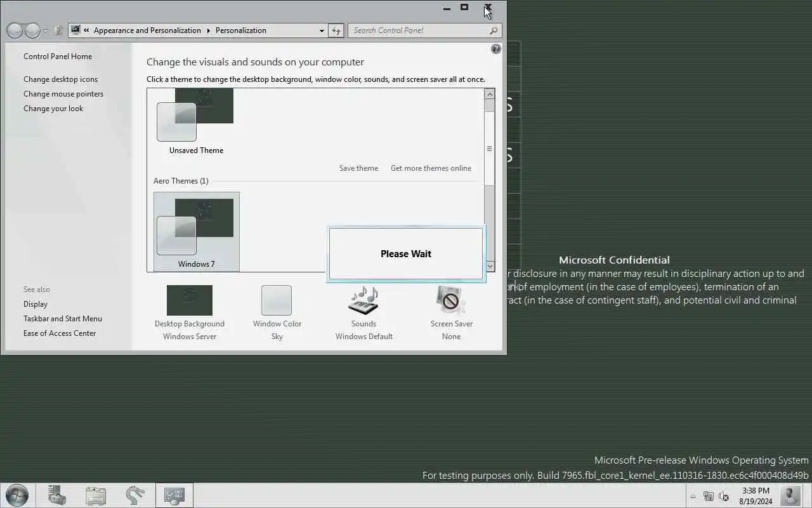
Task: Open Change mouse pointers
Action: click(63, 94)
